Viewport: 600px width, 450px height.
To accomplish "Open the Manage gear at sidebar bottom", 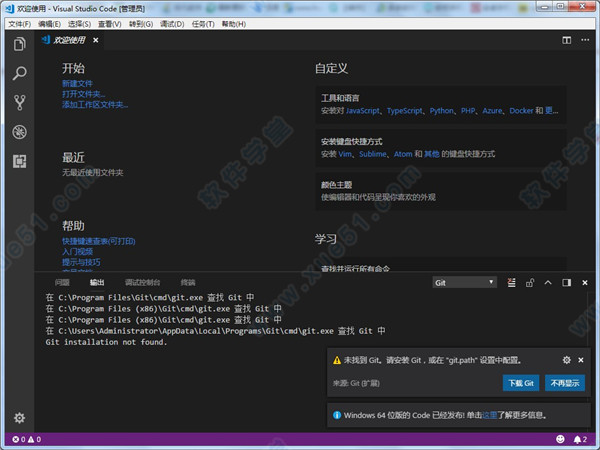I will point(20,417).
